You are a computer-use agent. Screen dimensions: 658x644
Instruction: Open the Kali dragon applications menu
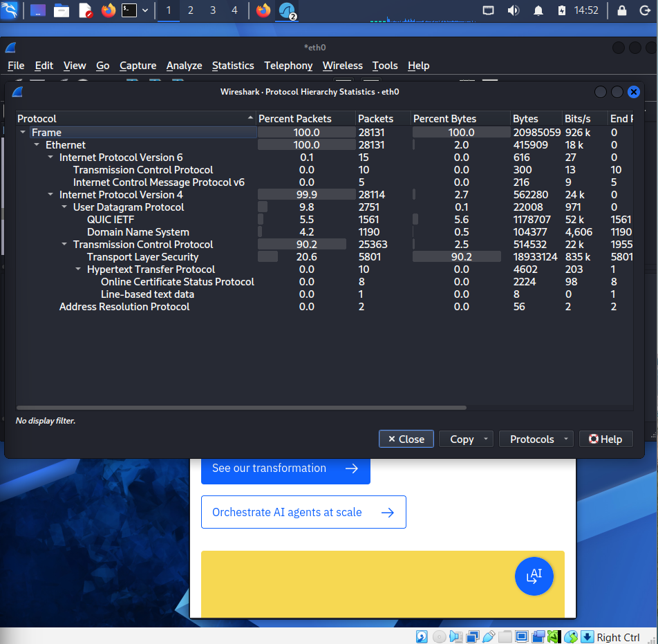9,10
